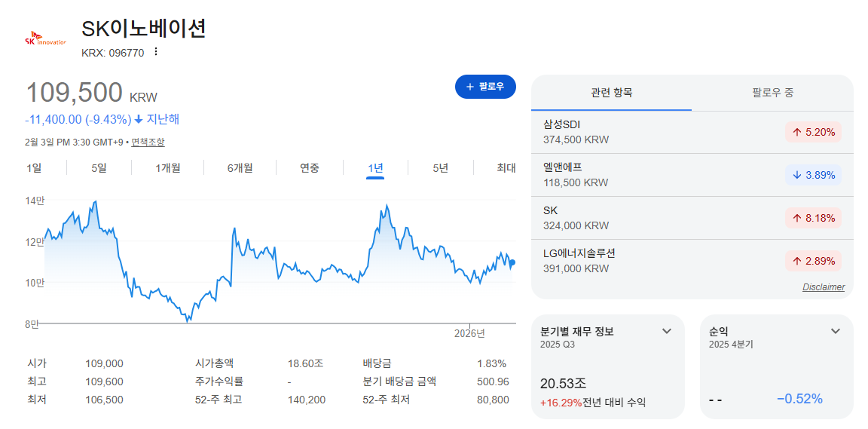This screenshot has height=429, width=868.
Task: Open the 면책조항 link
Action: (x=148, y=142)
